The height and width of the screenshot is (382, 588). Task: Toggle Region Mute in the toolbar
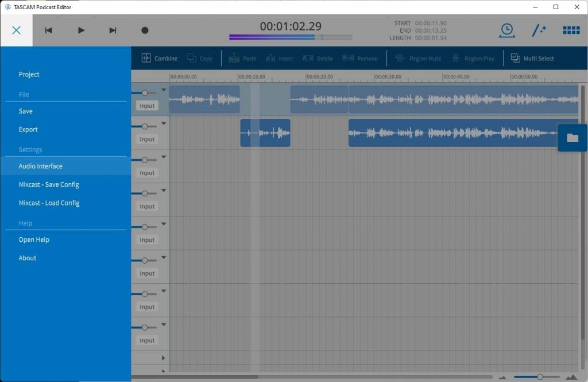click(x=417, y=58)
